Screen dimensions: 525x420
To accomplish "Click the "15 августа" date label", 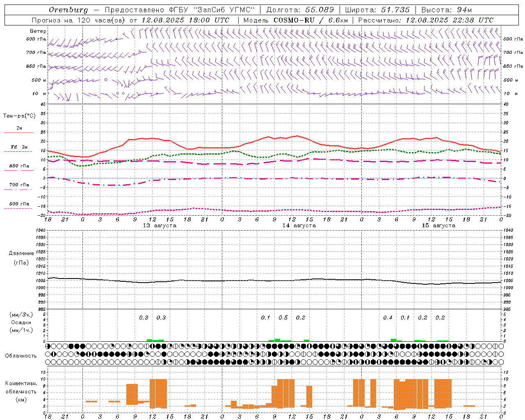I will [x=438, y=226].
